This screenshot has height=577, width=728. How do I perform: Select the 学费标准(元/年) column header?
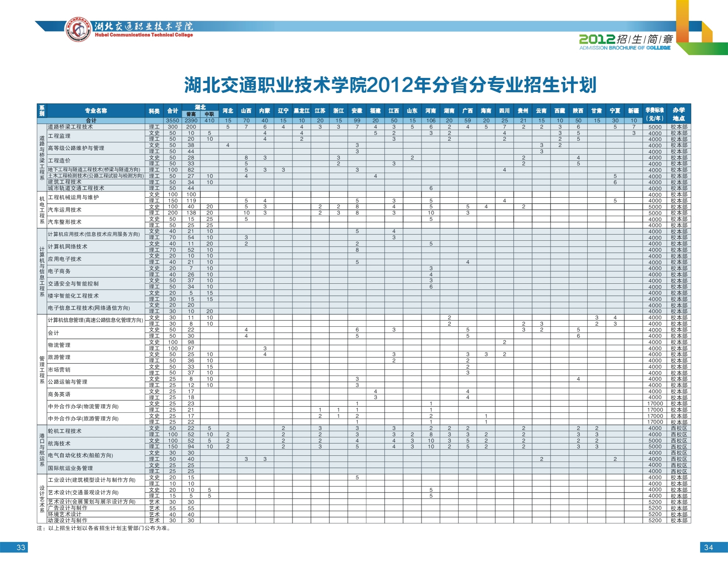point(655,114)
